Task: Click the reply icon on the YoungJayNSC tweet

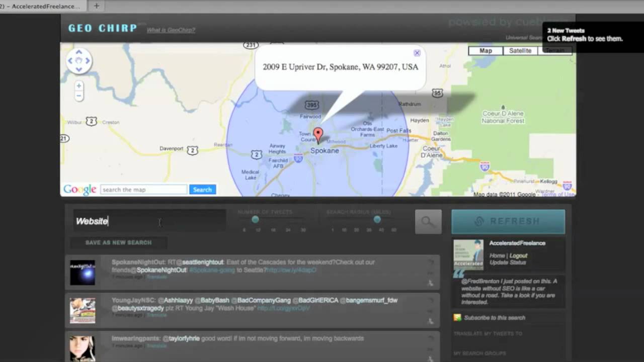Action: coord(431,300)
